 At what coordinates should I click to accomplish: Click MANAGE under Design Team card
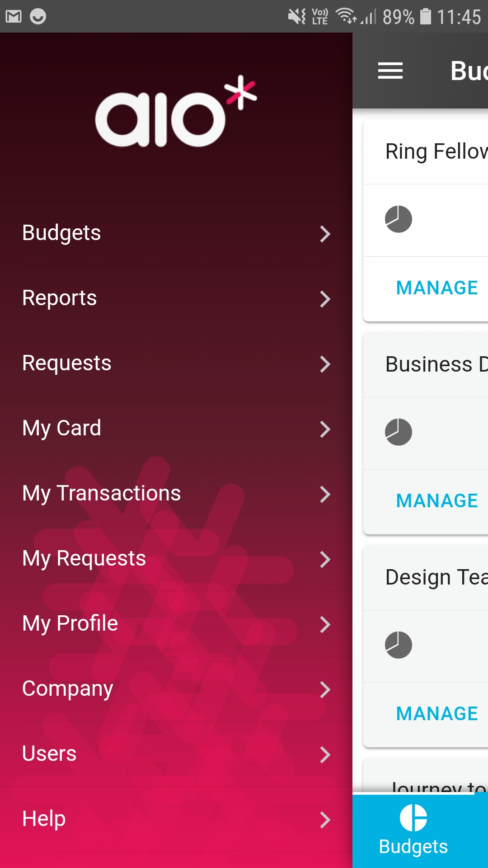pos(437,714)
